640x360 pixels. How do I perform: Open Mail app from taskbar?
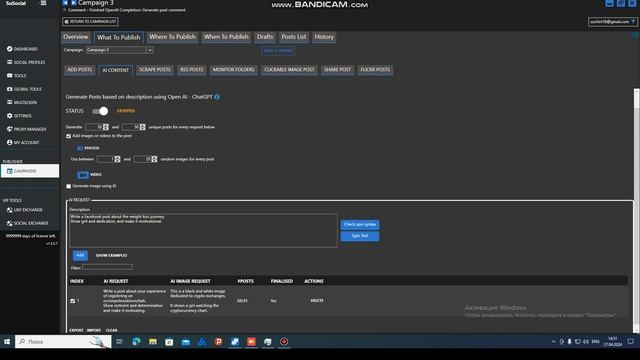pyautogui.click(x=186, y=342)
